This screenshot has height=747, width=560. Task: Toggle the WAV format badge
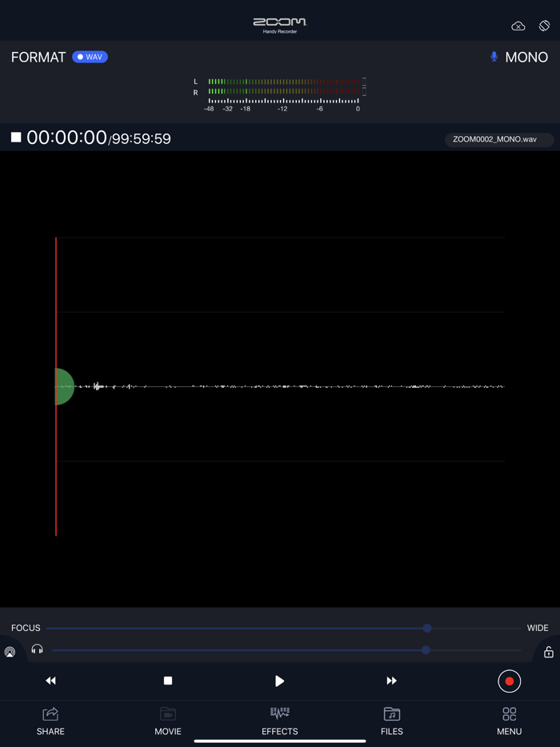(90, 57)
